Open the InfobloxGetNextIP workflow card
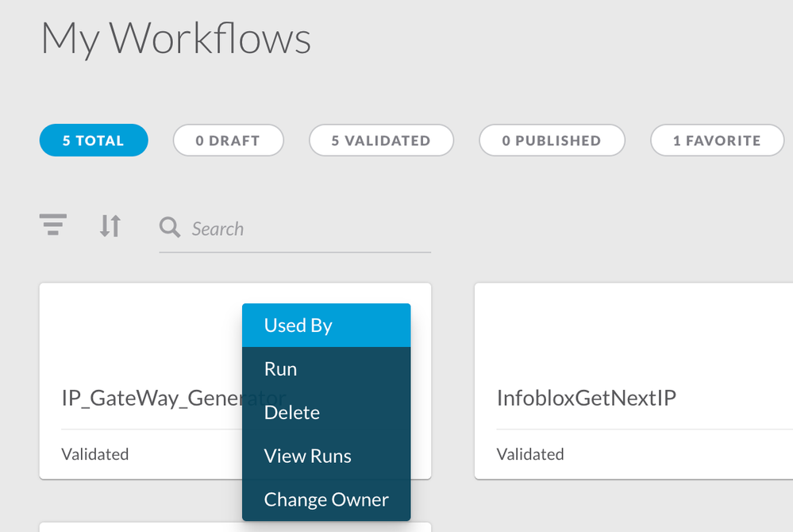Viewport: 793px width, 532px height. [x=633, y=381]
